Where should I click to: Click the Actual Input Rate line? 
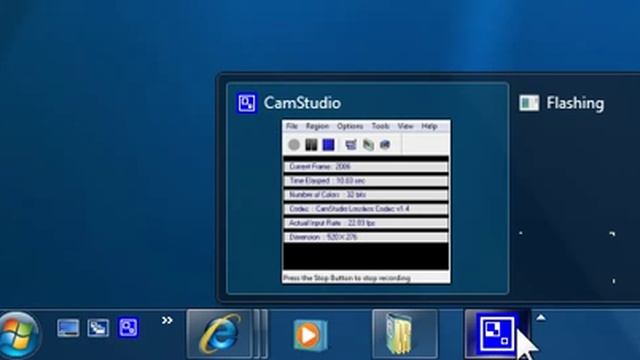coord(366,223)
